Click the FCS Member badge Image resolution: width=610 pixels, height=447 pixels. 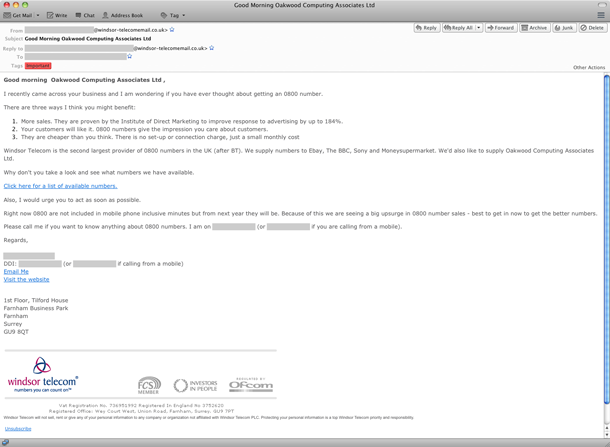tap(149, 385)
